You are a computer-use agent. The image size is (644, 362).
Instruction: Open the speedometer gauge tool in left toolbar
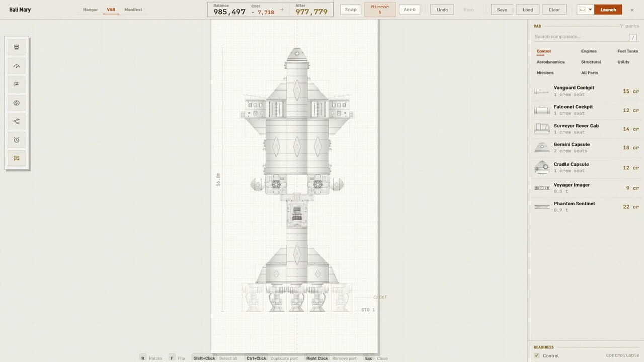(x=16, y=66)
